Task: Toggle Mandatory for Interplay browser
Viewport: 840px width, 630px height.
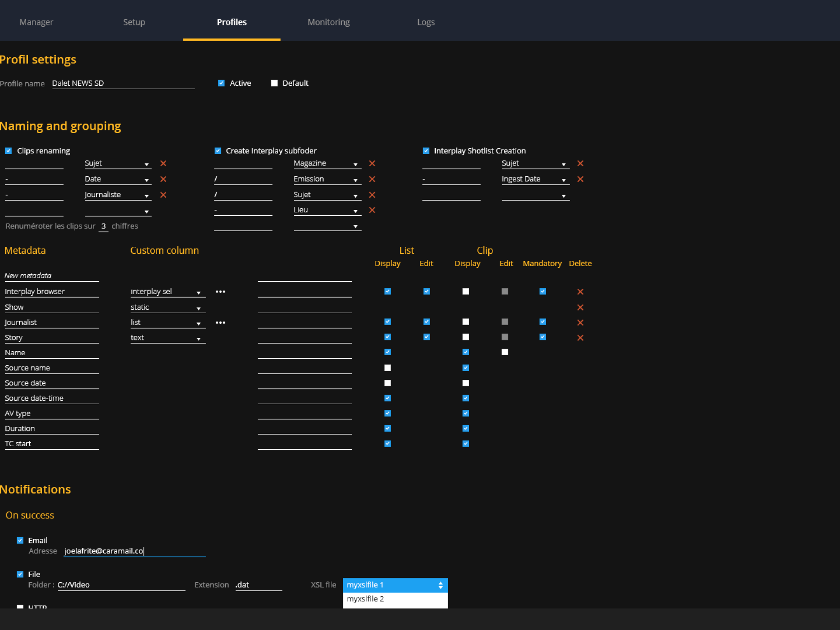Action: (543, 291)
